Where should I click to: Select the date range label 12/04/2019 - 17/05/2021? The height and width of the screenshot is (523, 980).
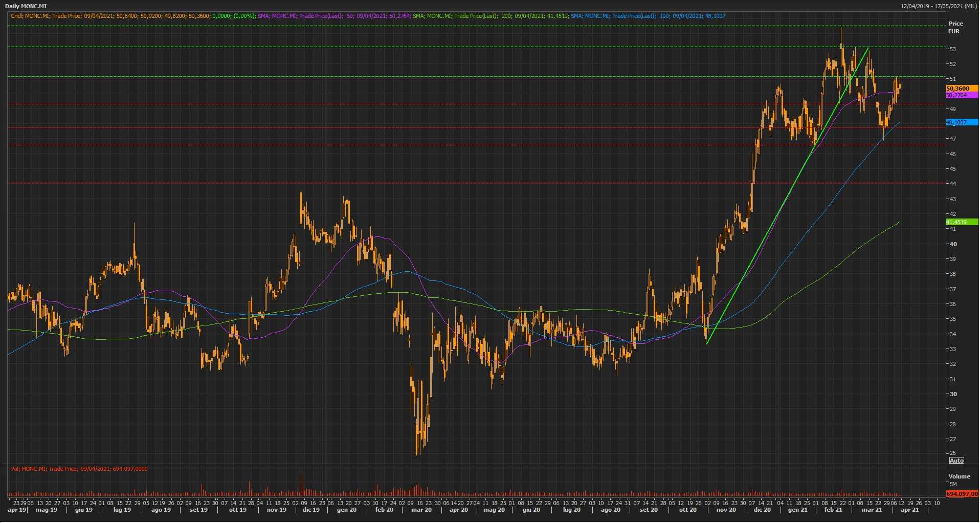(940, 6)
